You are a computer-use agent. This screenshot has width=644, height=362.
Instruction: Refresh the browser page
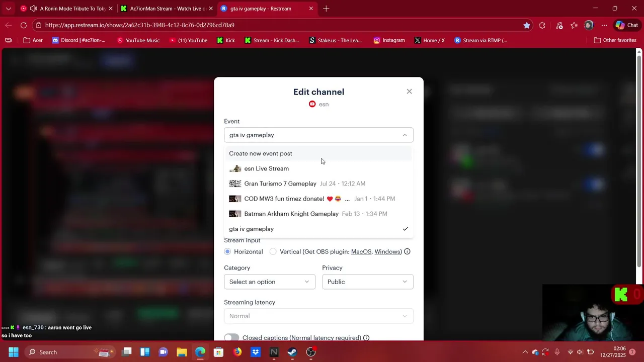pyautogui.click(x=24, y=25)
